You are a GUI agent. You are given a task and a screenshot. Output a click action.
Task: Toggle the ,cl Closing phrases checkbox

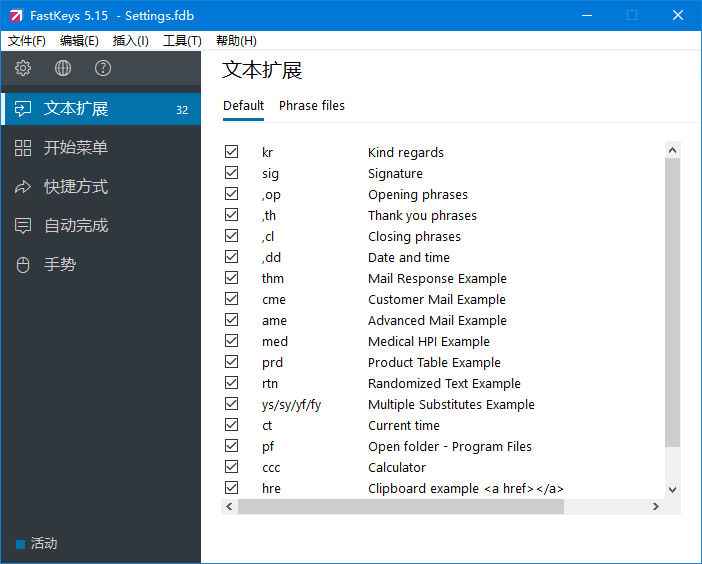(231, 236)
